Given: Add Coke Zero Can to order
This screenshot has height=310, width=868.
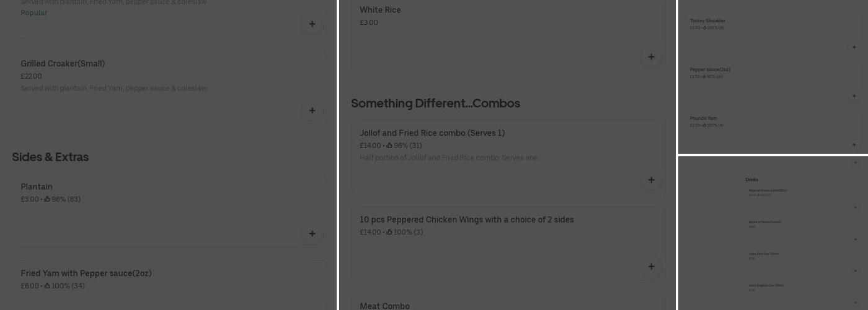Looking at the screenshot, I should click(855, 272).
